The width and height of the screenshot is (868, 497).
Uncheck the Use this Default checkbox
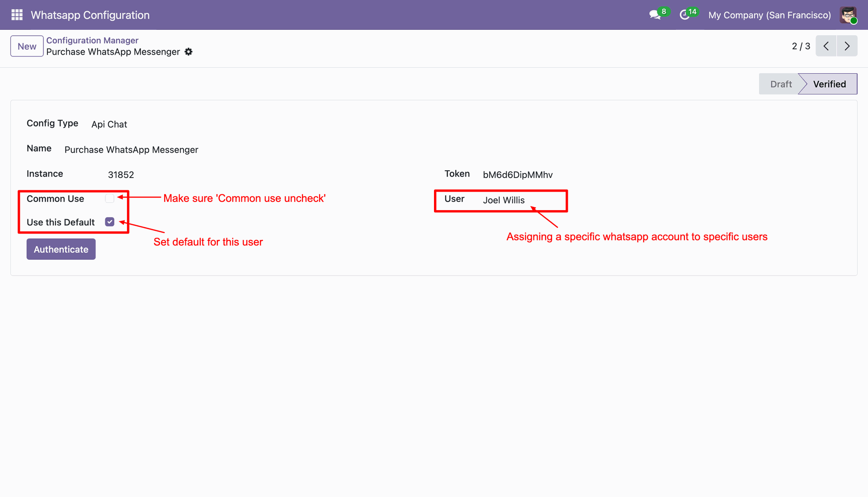click(x=109, y=222)
